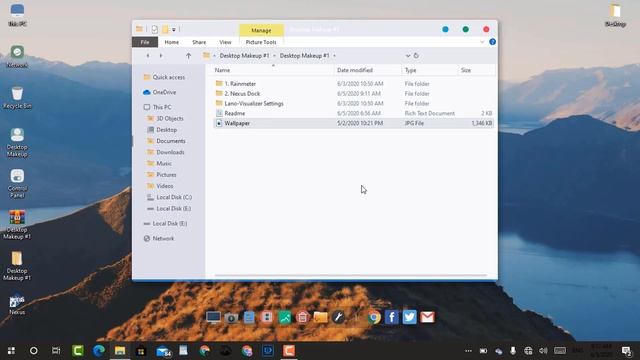Open the Desktop folder in the sidebar

[162, 129]
